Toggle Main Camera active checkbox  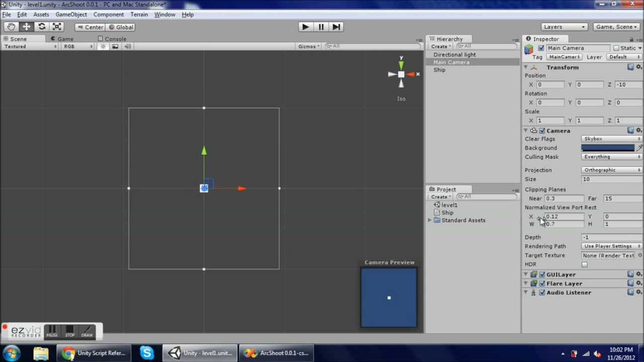tap(541, 48)
